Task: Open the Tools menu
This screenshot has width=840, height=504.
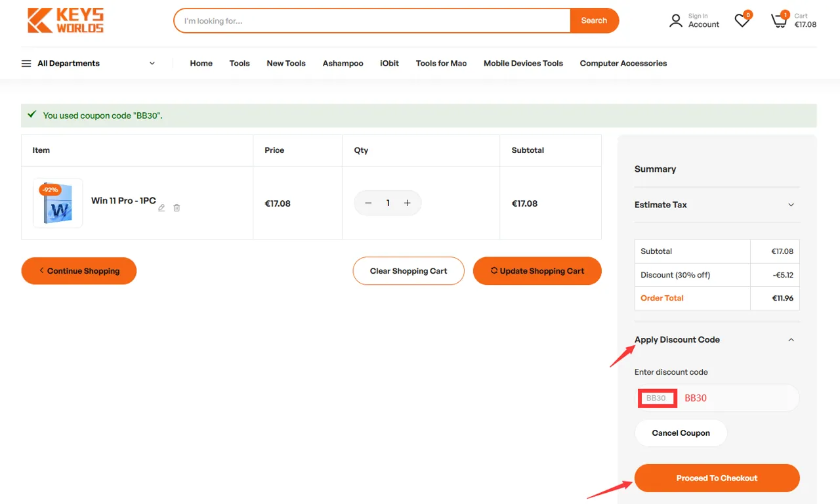Action: pos(240,64)
